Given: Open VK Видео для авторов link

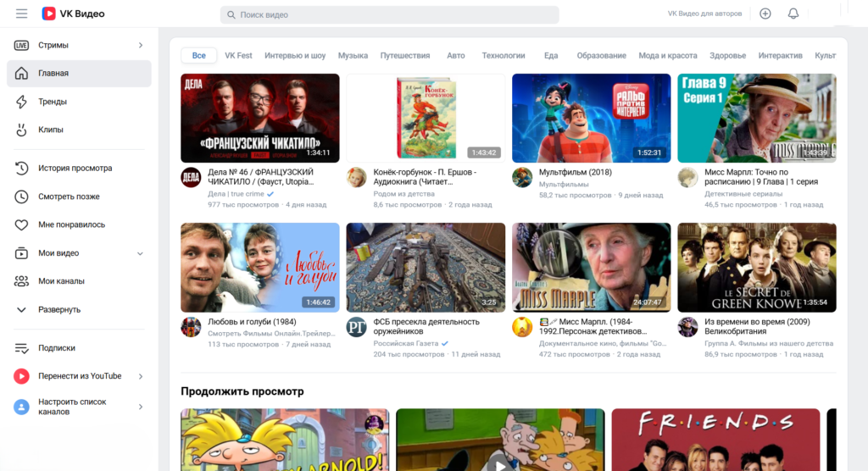Looking at the screenshot, I should point(704,14).
